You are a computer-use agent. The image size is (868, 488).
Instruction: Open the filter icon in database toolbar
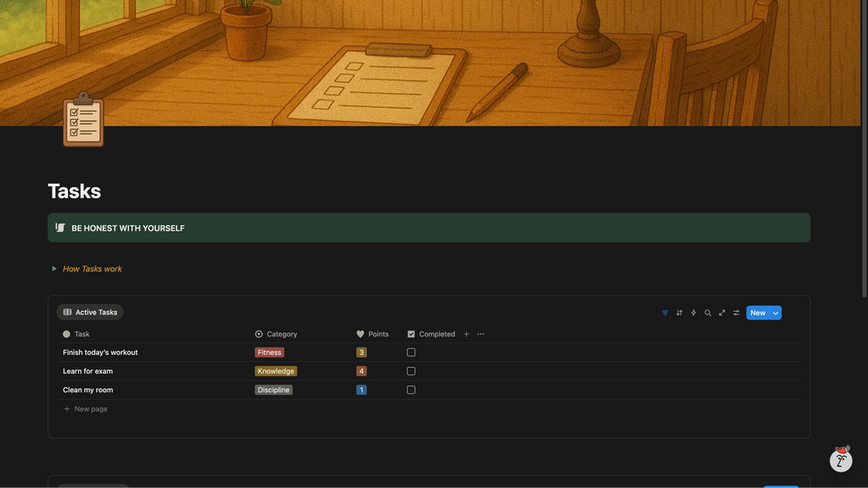click(665, 313)
